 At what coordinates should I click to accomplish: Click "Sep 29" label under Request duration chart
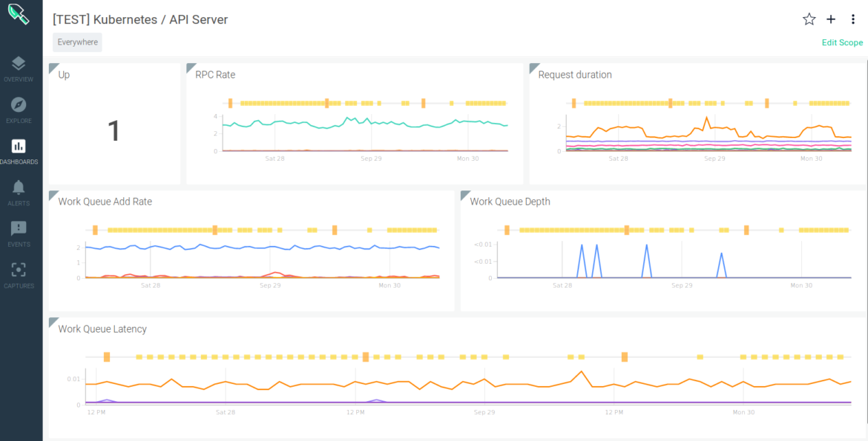point(714,159)
